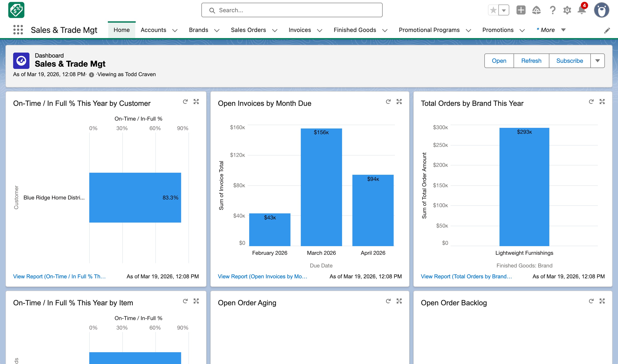Click the Search field
The image size is (618, 364).
pos(292,10)
